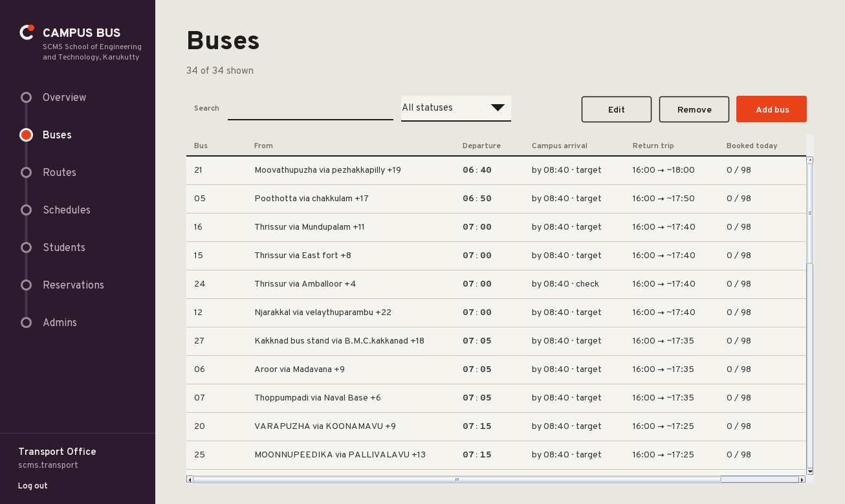Expand the All statuses dropdown
Screen dimensions: 845x504
click(456, 108)
